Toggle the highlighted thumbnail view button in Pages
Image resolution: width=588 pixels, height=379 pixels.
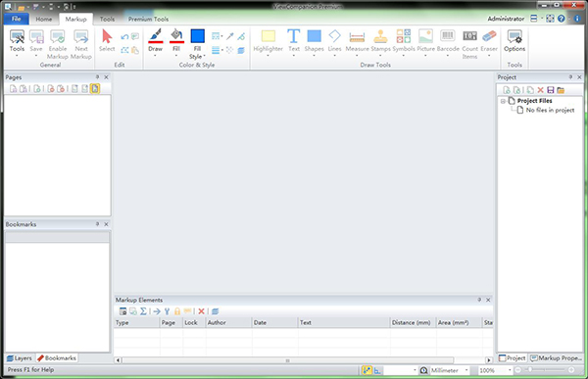[95, 88]
